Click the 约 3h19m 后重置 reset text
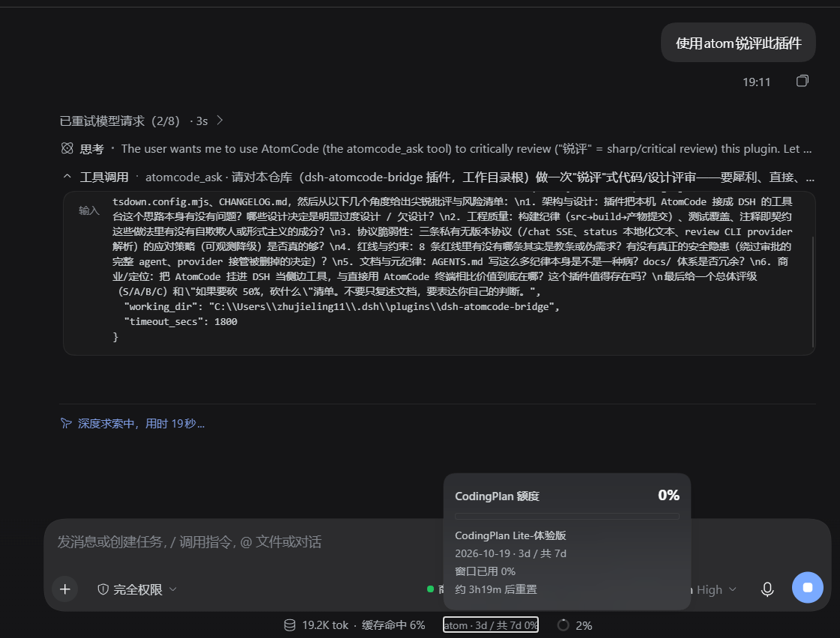This screenshot has height=638, width=840. 495,589
